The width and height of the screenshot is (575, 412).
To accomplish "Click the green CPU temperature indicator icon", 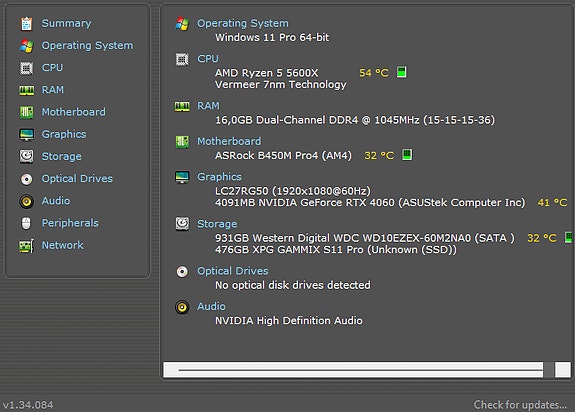I will pyautogui.click(x=402, y=72).
